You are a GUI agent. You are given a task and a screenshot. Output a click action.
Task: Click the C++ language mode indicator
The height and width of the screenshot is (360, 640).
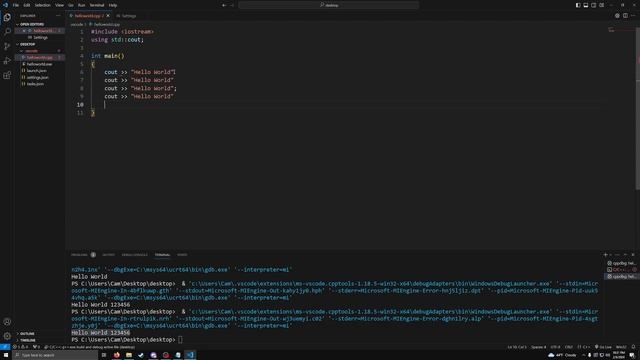(x=584, y=347)
